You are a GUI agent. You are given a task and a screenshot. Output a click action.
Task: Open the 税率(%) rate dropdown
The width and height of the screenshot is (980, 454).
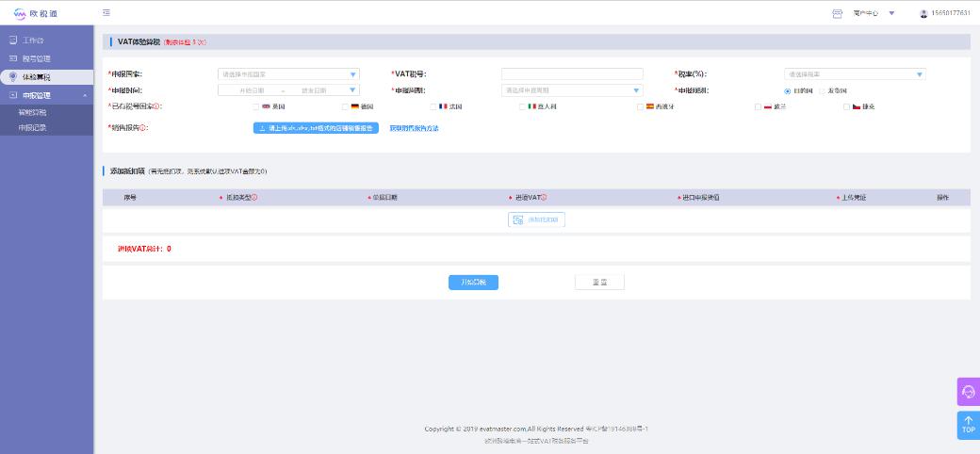[x=855, y=74]
